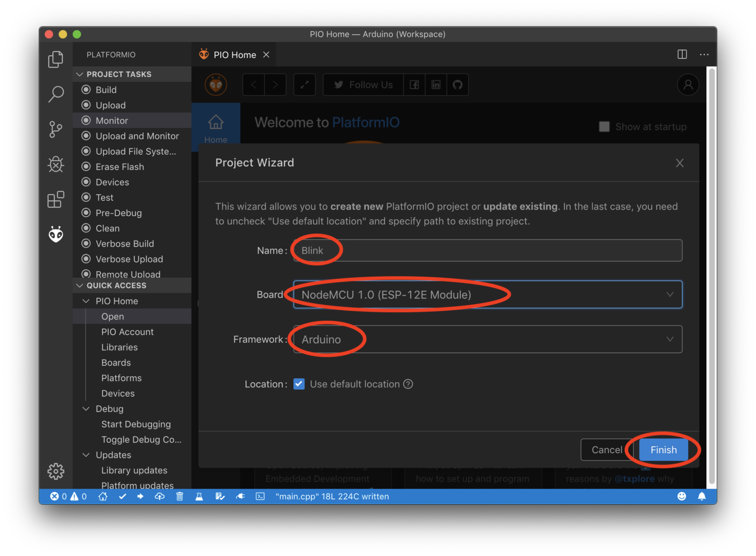Screen dimensions: 756x556
Task: Enable Show at startup
Action: coord(604,127)
